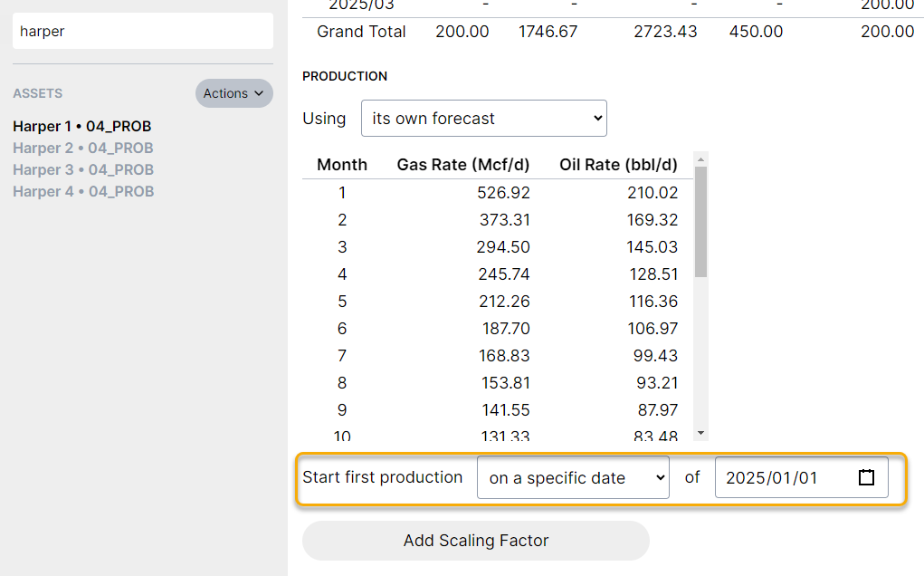This screenshot has width=924, height=576.
Task: Open the "on a specific date" dropdown
Action: (572, 477)
